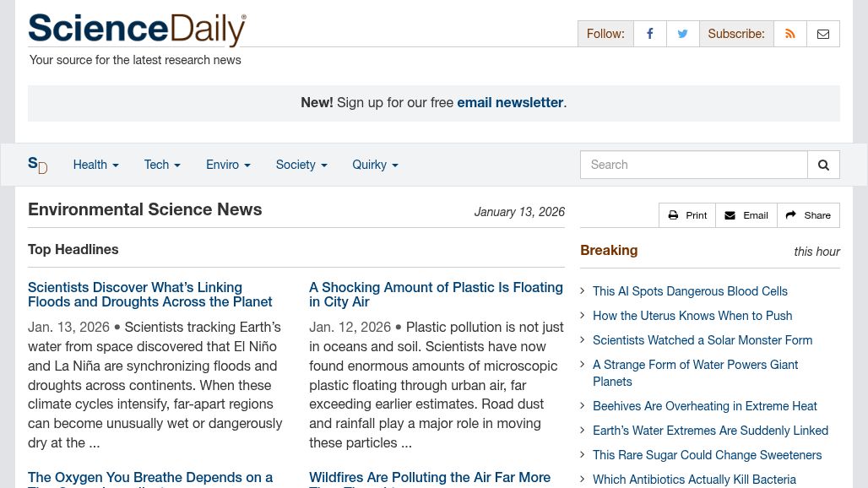868x488 pixels.
Task: Share the page via the Share button
Action: tap(808, 215)
